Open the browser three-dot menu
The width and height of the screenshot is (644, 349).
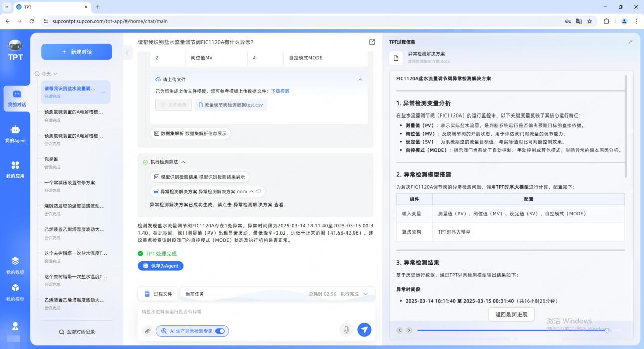point(636,21)
